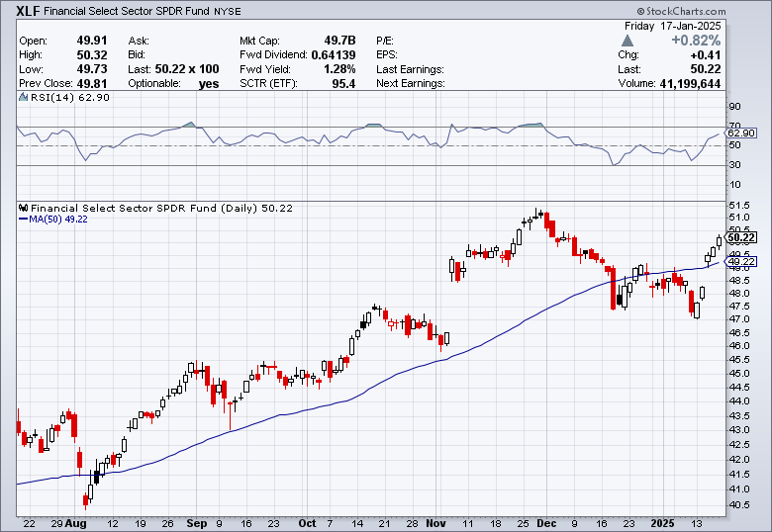Click the EPS label
The height and width of the screenshot is (532, 772).
click(387, 54)
